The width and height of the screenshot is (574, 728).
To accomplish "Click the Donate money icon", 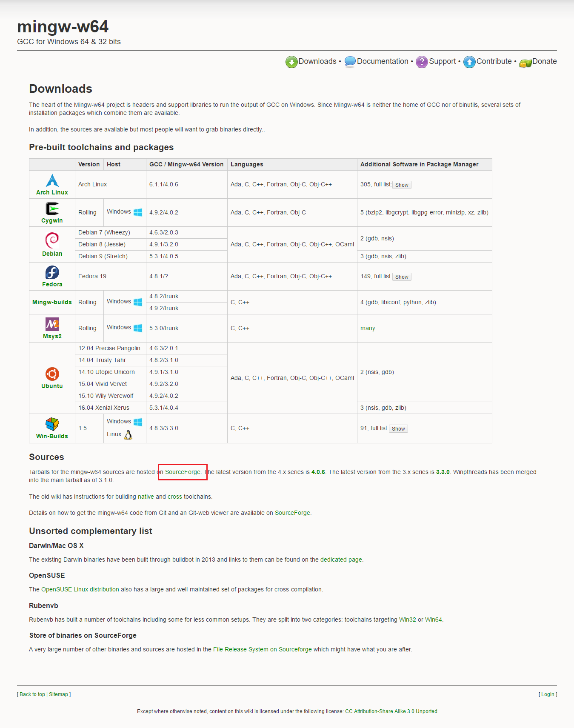I will tap(525, 63).
